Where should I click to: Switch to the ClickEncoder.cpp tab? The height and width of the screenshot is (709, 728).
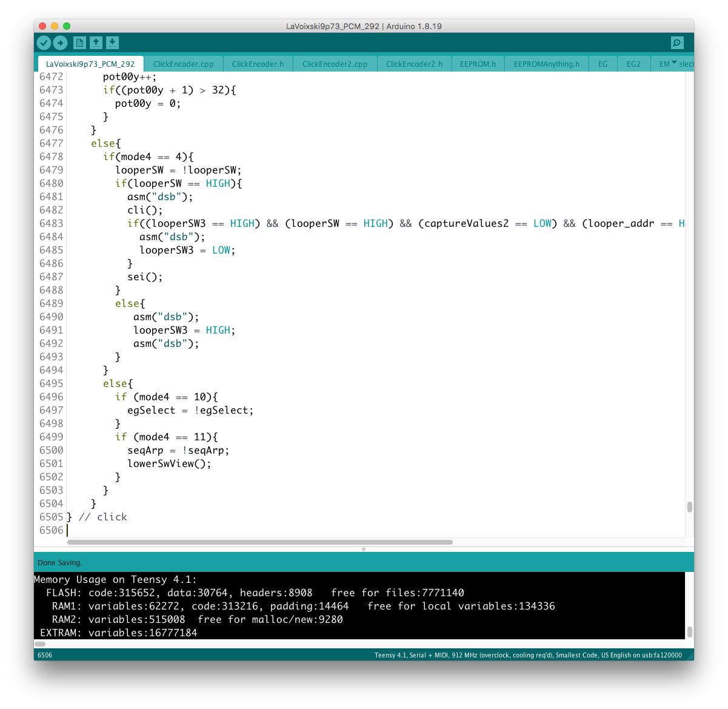(183, 64)
